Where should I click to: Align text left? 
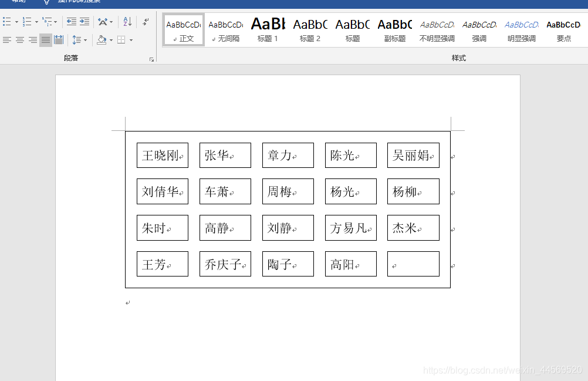(7, 40)
